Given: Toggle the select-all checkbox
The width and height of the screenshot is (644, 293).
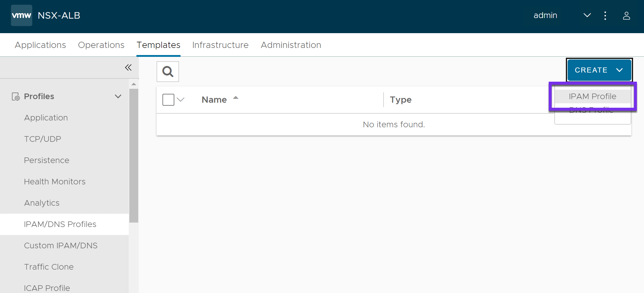Looking at the screenshot, I should point(168,100).
